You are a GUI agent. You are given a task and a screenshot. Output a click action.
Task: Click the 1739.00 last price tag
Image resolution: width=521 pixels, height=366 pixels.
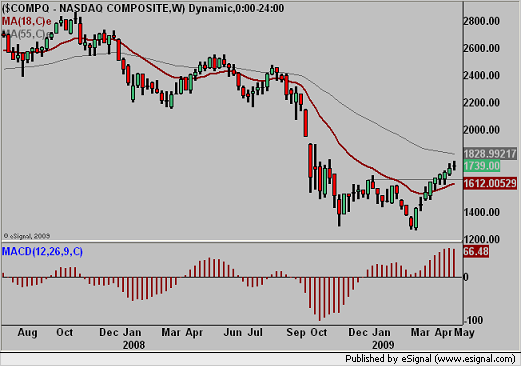(x=482, y=166)
